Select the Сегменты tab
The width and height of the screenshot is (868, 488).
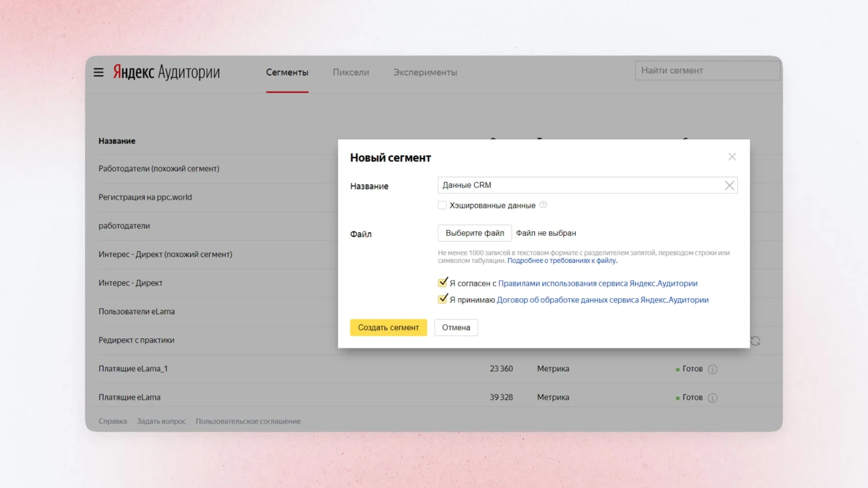coord(287,73)
